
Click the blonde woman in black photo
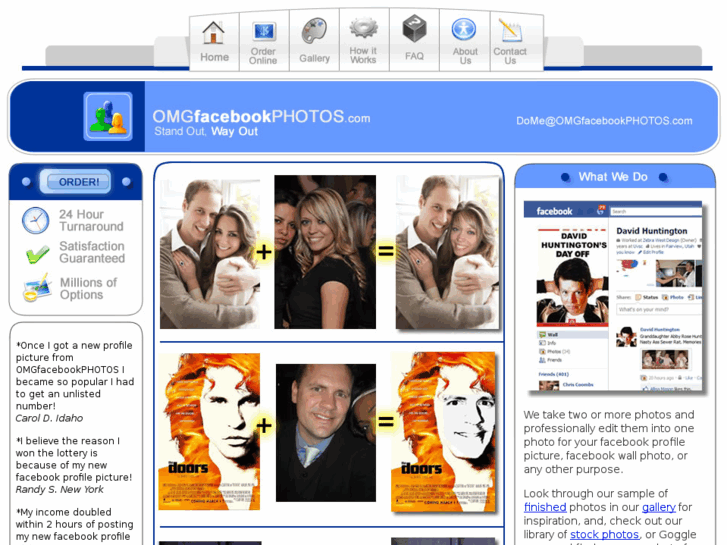tap(325, 252)
